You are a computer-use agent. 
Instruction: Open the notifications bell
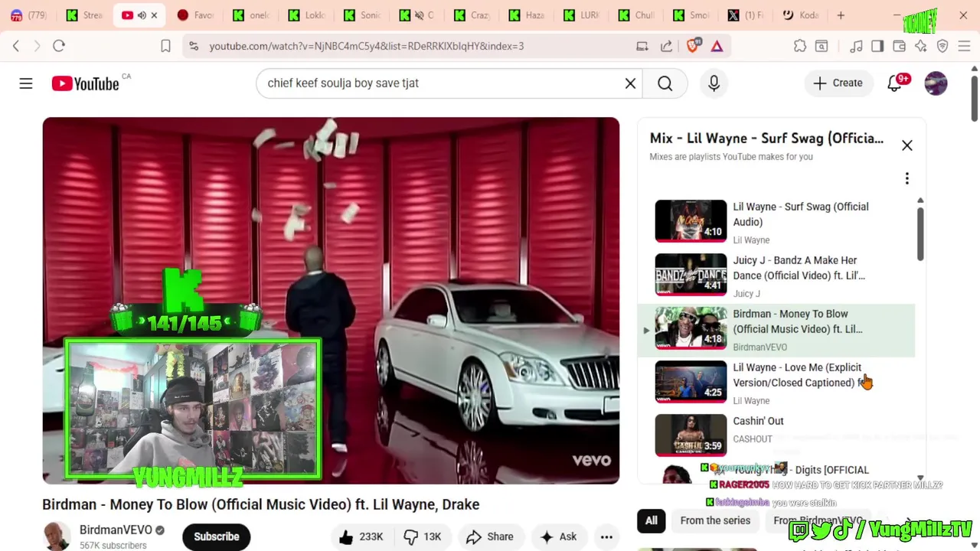[894, 83]
